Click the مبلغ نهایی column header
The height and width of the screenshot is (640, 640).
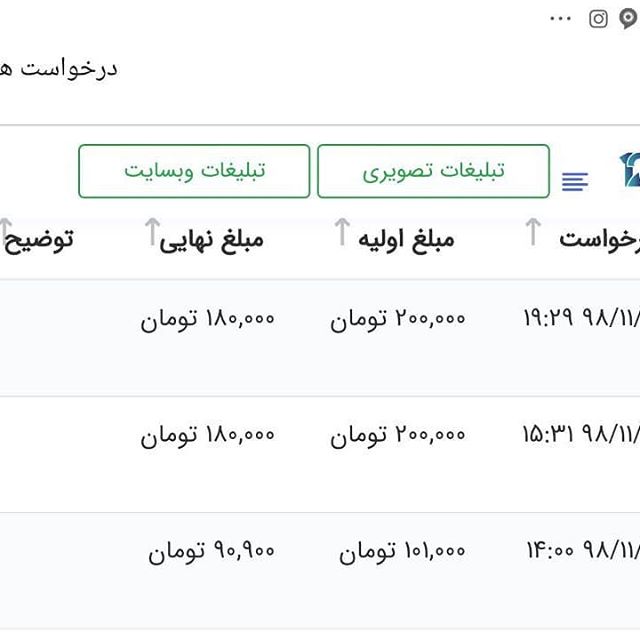click(211, 240)
